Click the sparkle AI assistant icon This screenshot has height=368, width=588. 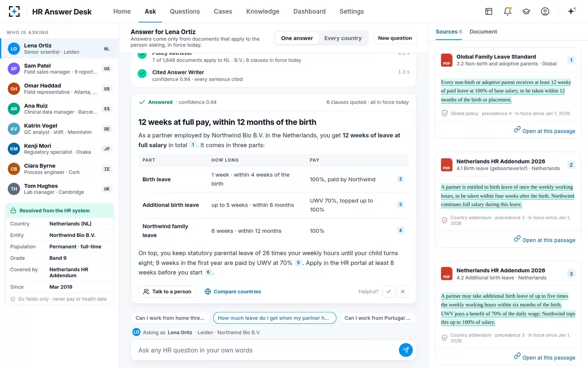(572, 11)
